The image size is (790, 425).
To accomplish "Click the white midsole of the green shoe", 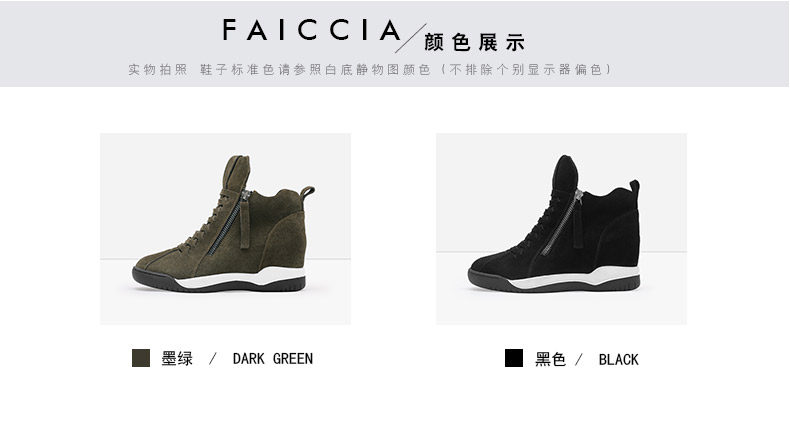I will pyautogui.click(x=242, y=279).
